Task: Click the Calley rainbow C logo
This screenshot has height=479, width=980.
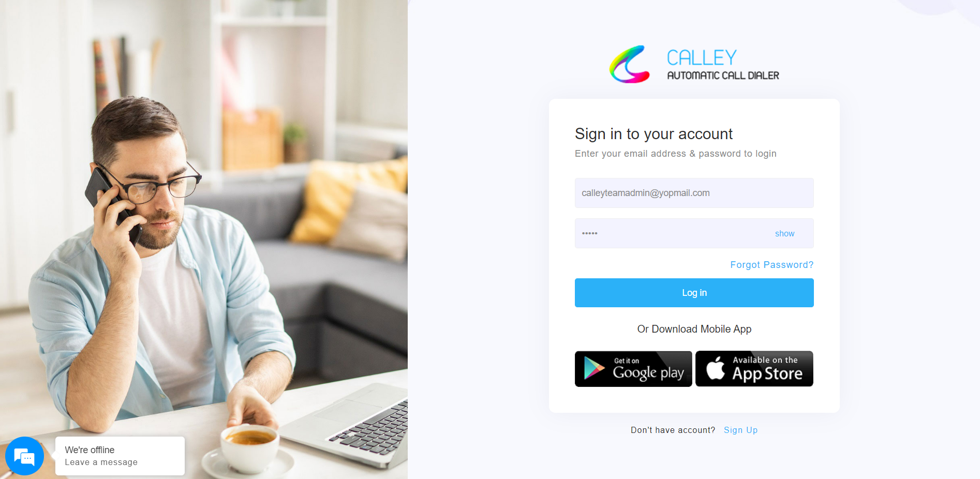Action: (x=630, y=64)
